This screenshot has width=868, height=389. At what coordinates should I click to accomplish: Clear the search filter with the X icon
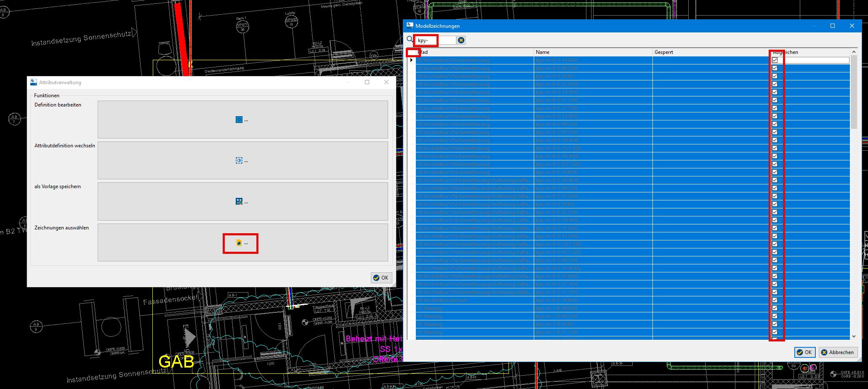(461, 40)
